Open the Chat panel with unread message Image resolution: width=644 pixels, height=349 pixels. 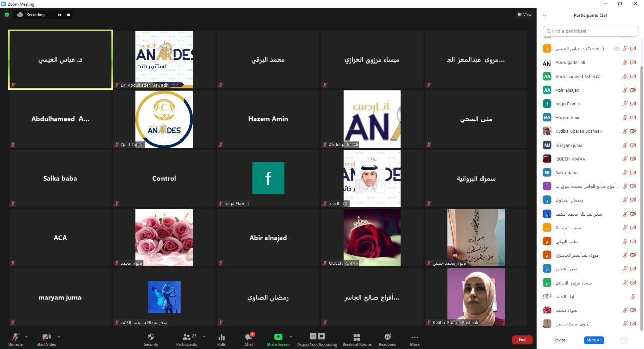click(x=249, y=339)
